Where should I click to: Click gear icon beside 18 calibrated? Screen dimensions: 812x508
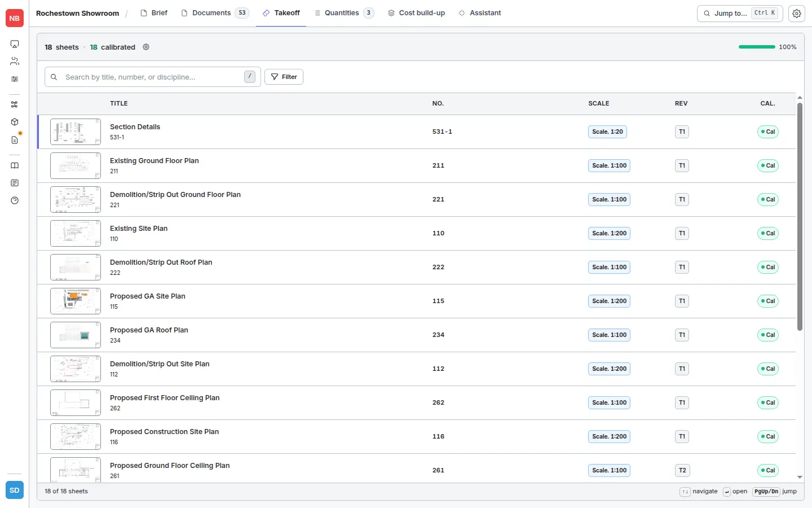(x=146, y=47)
